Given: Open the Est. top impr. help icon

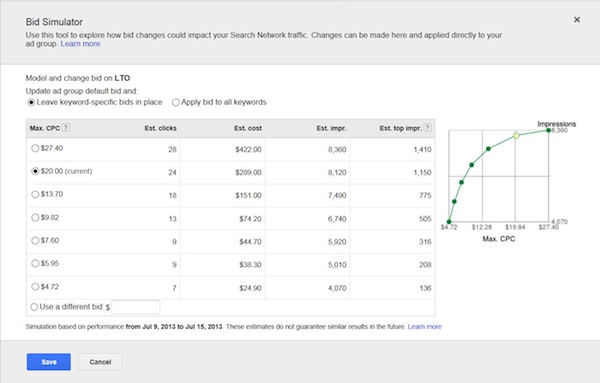Looking at the screenshot, I should coord(427,127).
